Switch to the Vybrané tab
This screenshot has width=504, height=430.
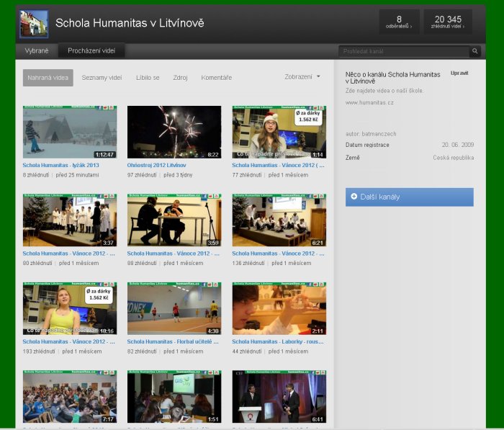pos(37,51)
